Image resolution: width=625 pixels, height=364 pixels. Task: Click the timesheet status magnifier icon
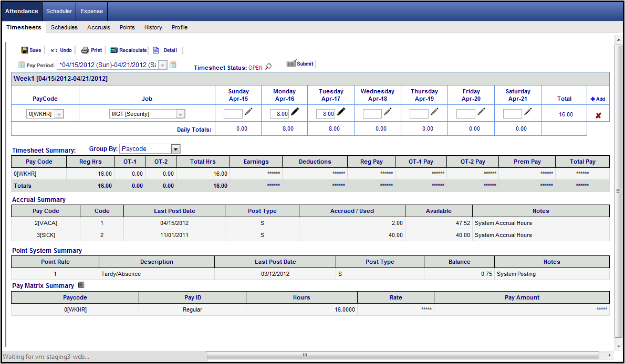point(268,67)
